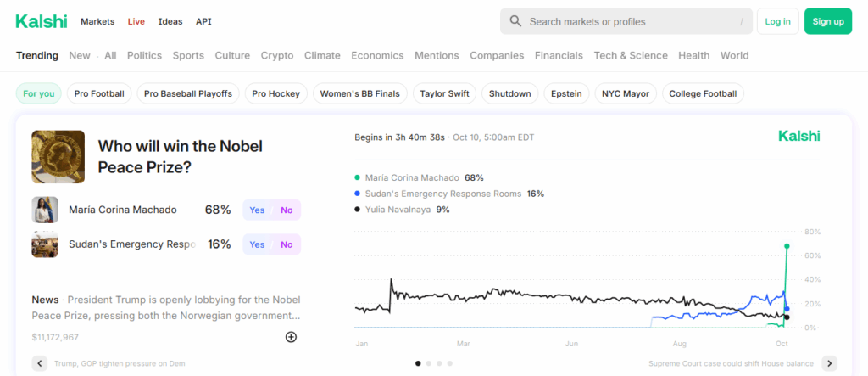Click the green Sign up button
868x376 pixels.
(x=827, y=21)
